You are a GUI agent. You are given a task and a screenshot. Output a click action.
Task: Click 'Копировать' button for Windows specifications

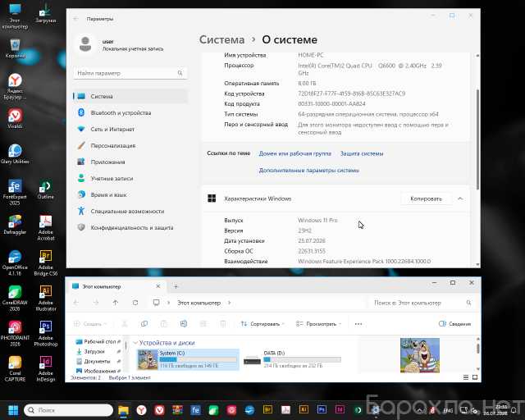click(x=426, y=199)
